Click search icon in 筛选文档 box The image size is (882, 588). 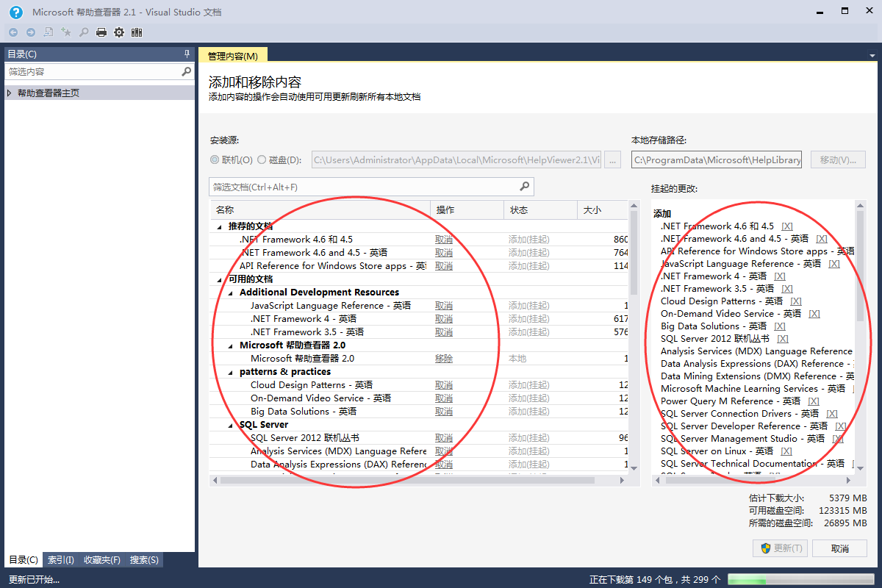(x=525, y=187)
